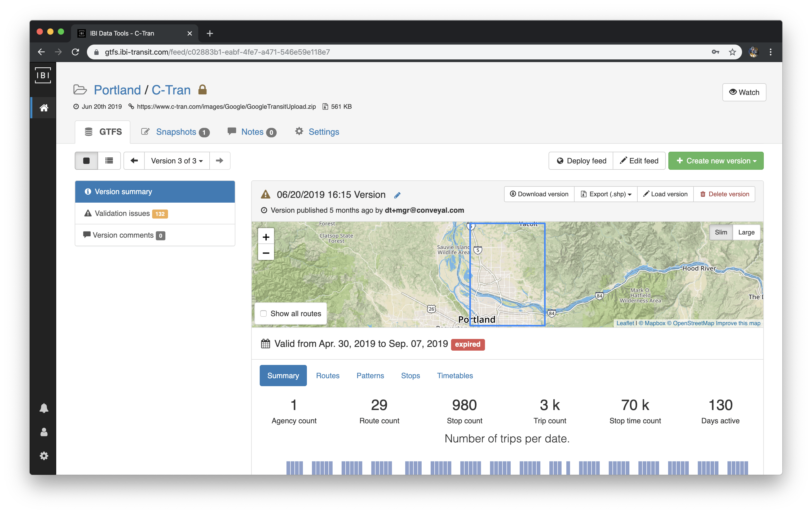This screenshot has height=514, width=812.
Task: Open user profile icon in sidebar
Action: [x=44, y=432]
